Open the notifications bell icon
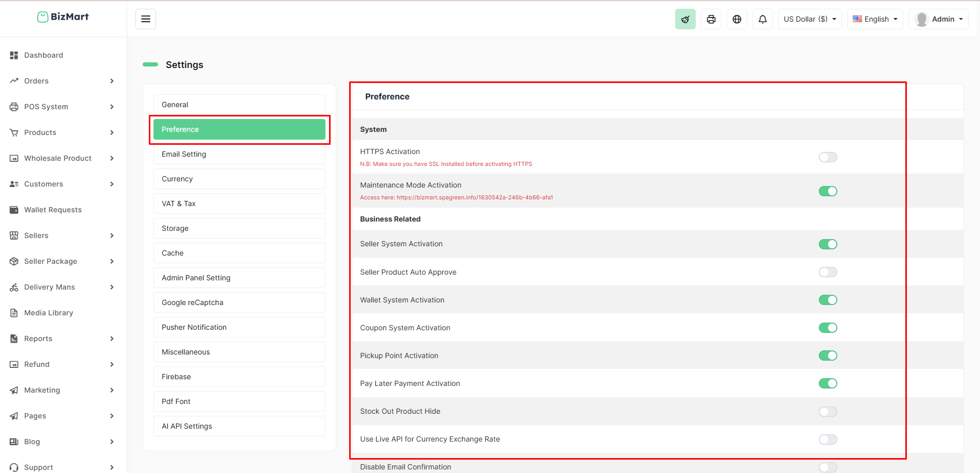The width and height of the screenshot is (980, 473). (x=762, y=19)
